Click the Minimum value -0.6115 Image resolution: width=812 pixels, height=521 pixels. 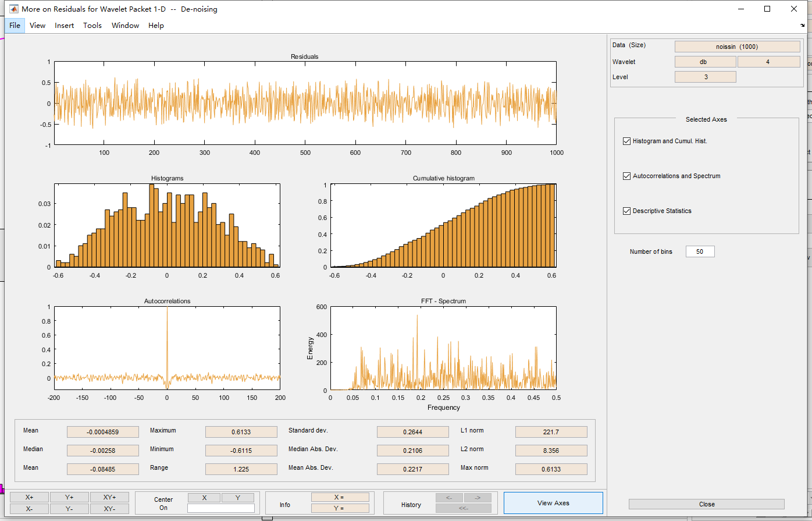[241, 451]
